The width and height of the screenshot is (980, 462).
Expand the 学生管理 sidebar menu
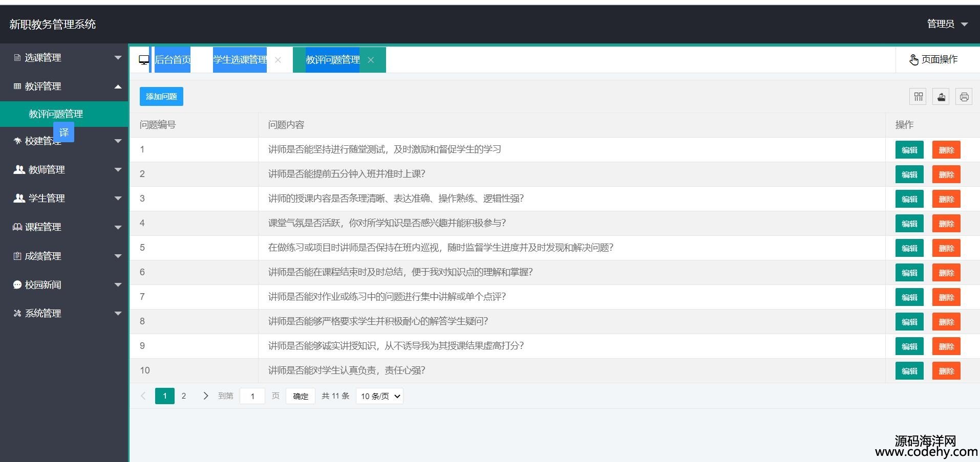pyautogui.click(x=64, y=198)
